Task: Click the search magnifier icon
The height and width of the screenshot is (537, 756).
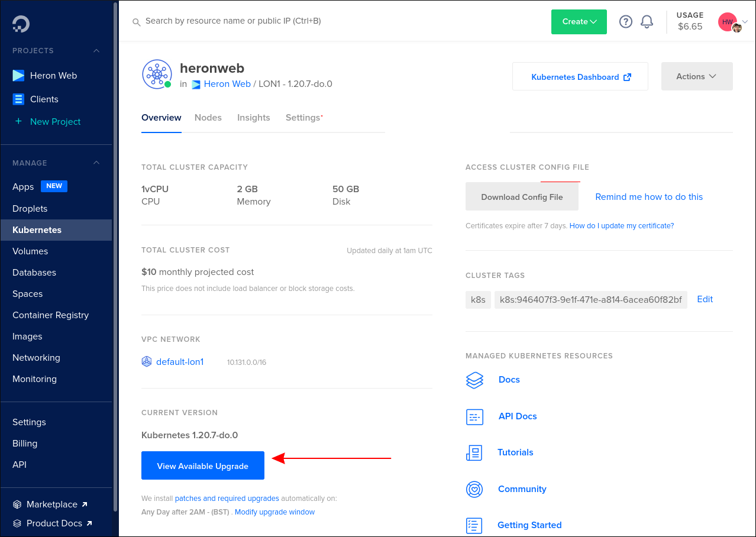Action: click(136, 22)
